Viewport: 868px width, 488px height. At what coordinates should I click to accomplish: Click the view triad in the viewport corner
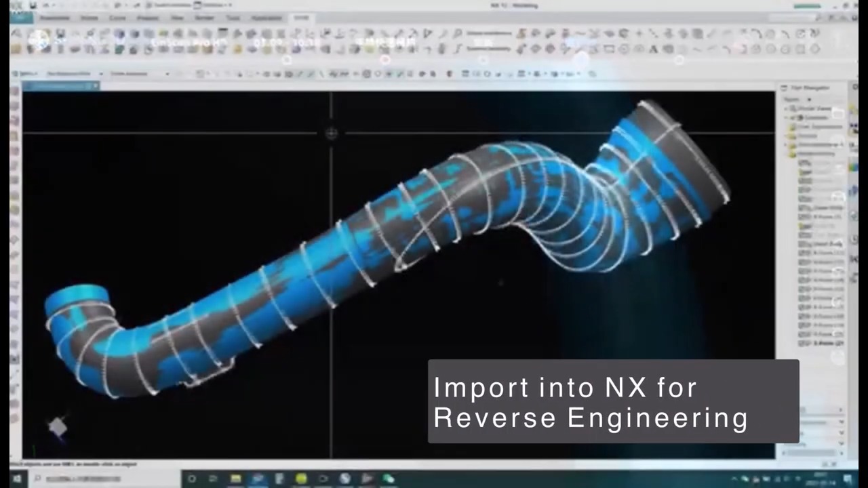[58, 427]
